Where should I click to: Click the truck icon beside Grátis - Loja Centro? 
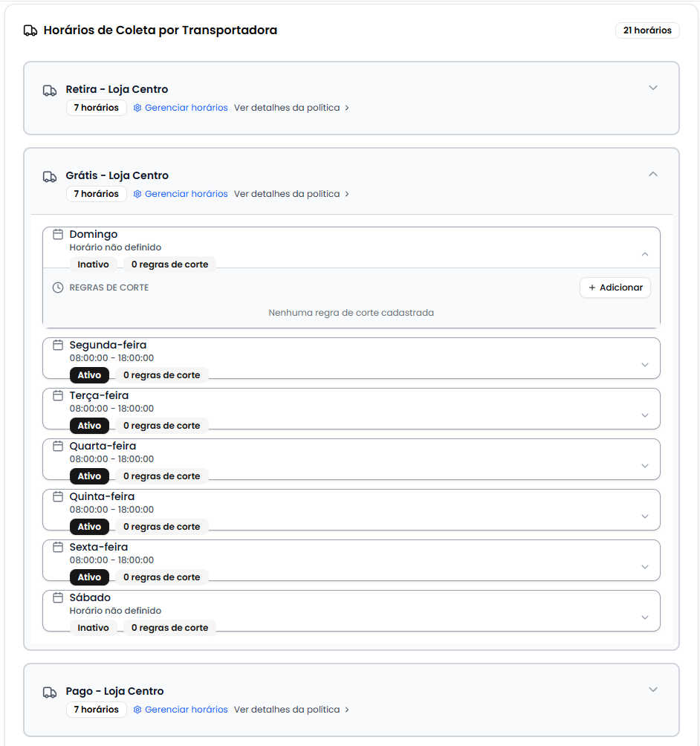[x=50, y=175]
